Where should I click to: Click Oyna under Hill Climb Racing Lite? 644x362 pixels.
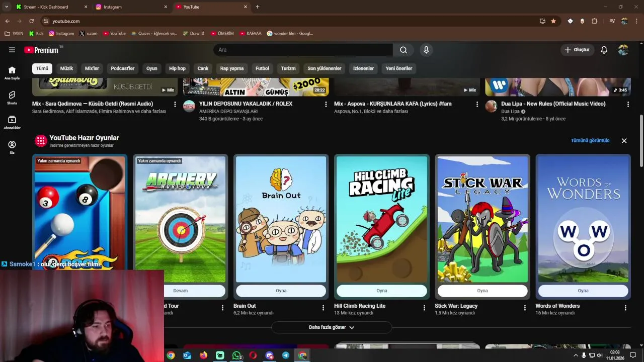(382, 291)
